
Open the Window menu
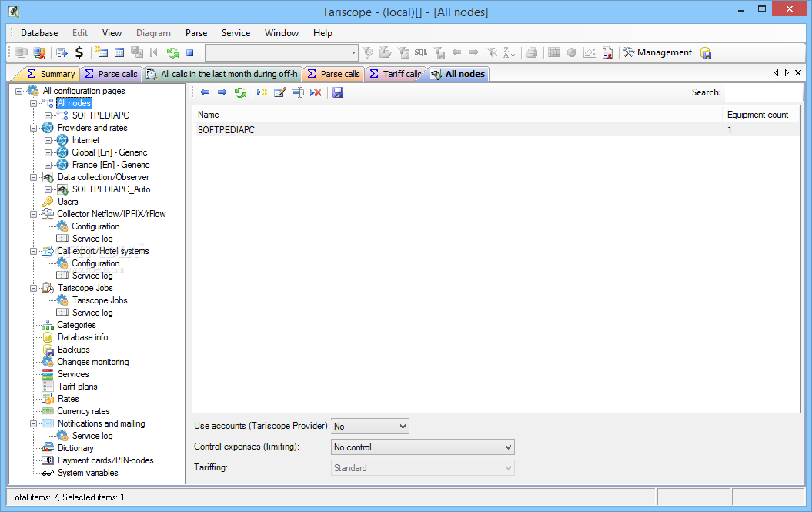pyautogui.click(x=282, y=32)
